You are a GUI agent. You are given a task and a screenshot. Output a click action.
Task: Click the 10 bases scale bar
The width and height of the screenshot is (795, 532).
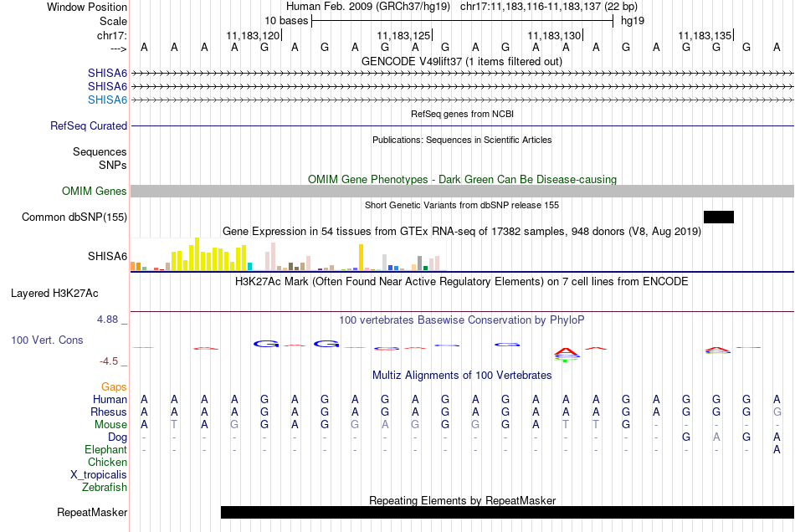pyautogui.click(x=463, y=21)
